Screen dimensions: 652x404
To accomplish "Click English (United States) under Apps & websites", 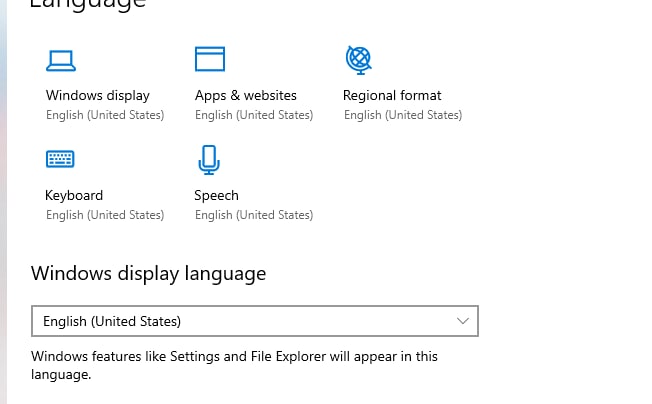I will point(254,115).
